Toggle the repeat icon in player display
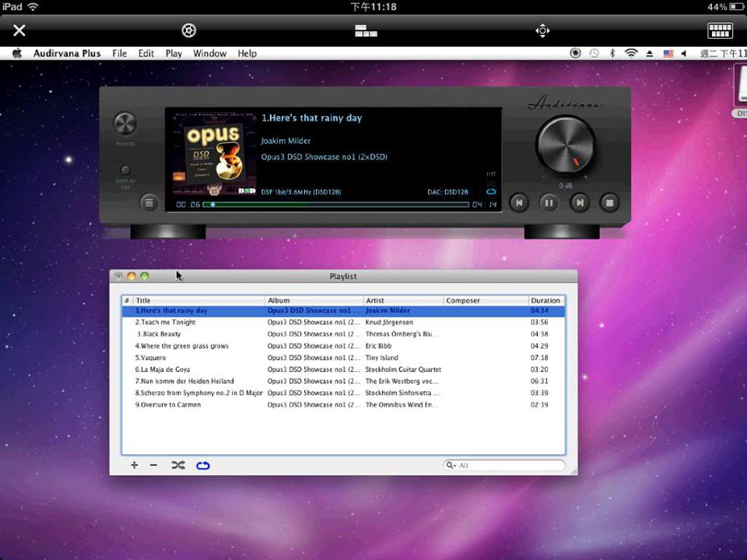Viewport: 747px width, 560px height. tap(491, 191)
